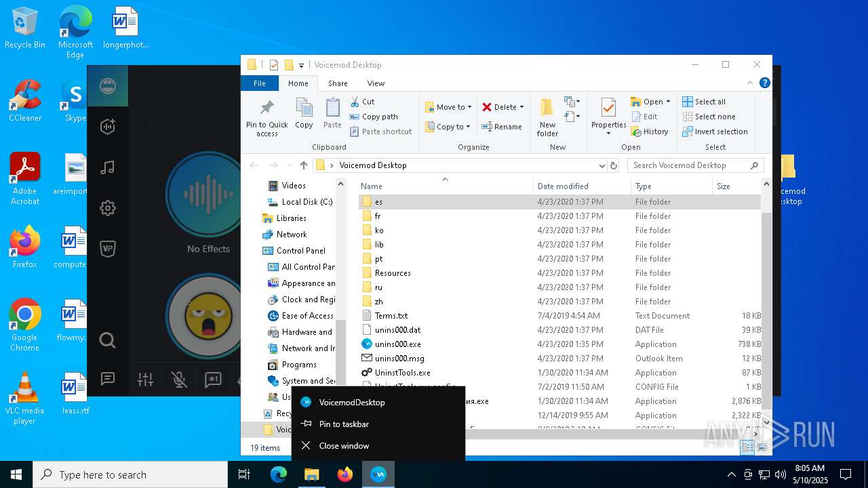Open the Copy to dropdown

448,127
